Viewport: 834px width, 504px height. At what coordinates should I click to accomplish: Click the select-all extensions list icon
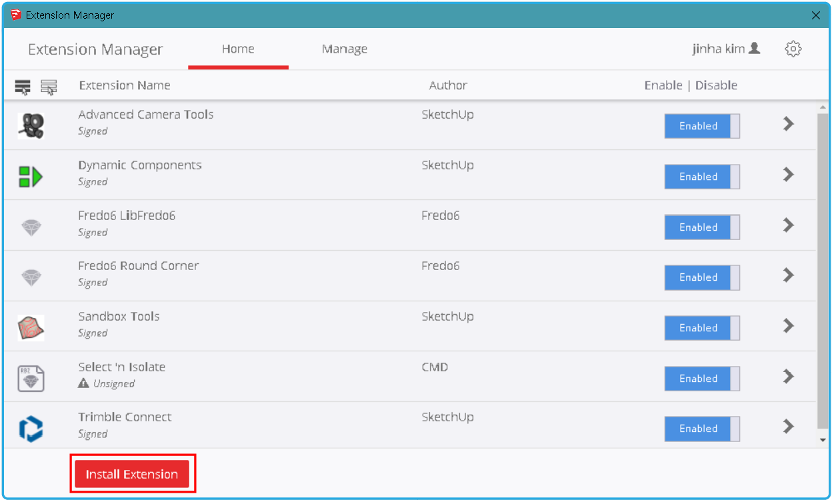[x=23, y=87]
